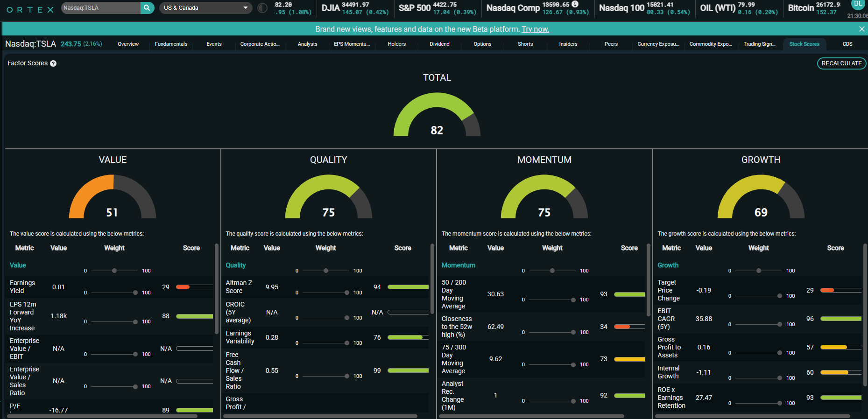
Task: Open the Shorts tab
Action: 525,44
